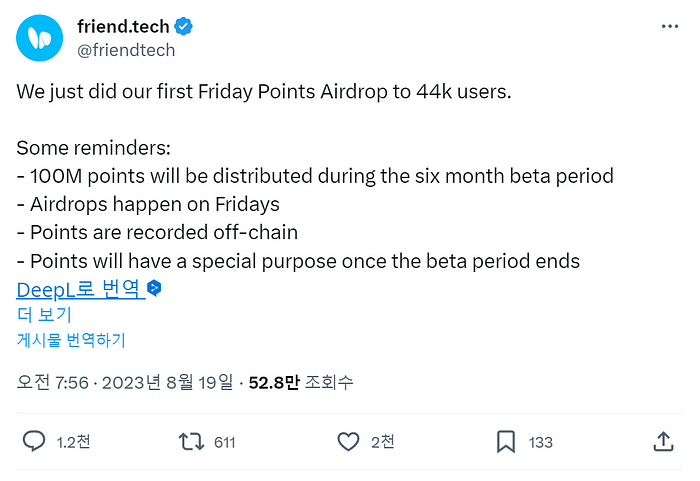Screen dimensions: 700x481
Task: Click 게시물 번역하기 to translate post
Action: [x=71, y=340]
